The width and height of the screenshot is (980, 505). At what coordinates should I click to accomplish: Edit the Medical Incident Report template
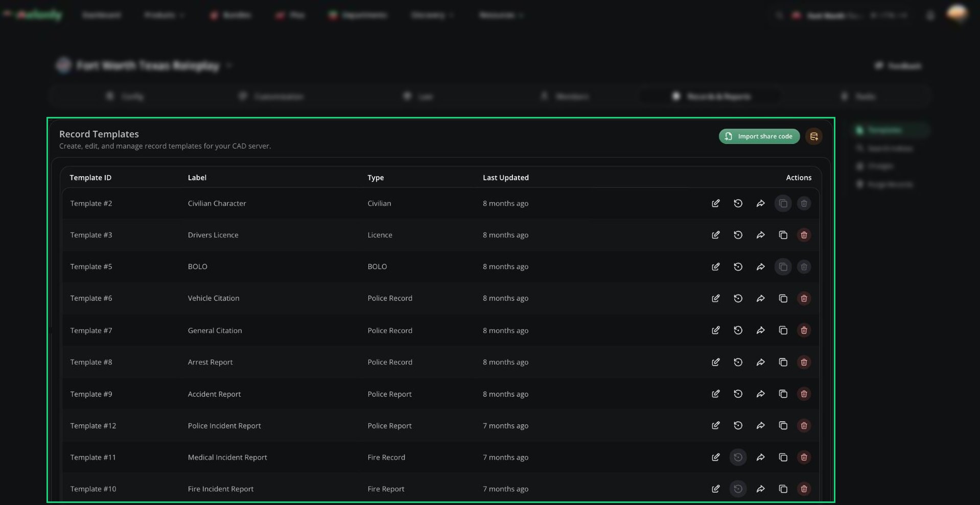pyautogui.click(x=716, y=457)
